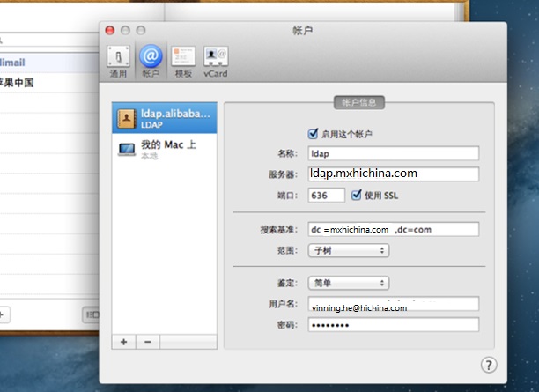Click the 名称 field containing ldap
Screen dimensions: 539x392
point(393,153)
